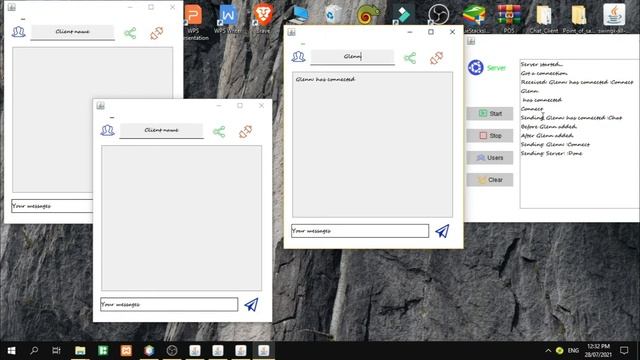Screen dimensions: 640x360
Task: Open Task View on the taskbar
Action: 56,351
